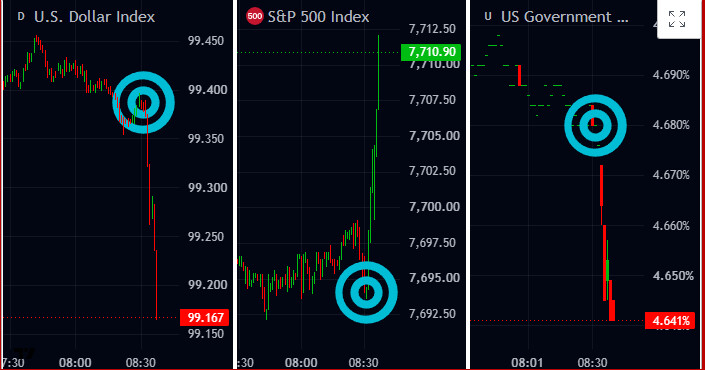Image resolution: width=705 pixels, height=370 pixels.
Task: Click the 08:00 time label on Dollar chart
Action: [75, 362]
